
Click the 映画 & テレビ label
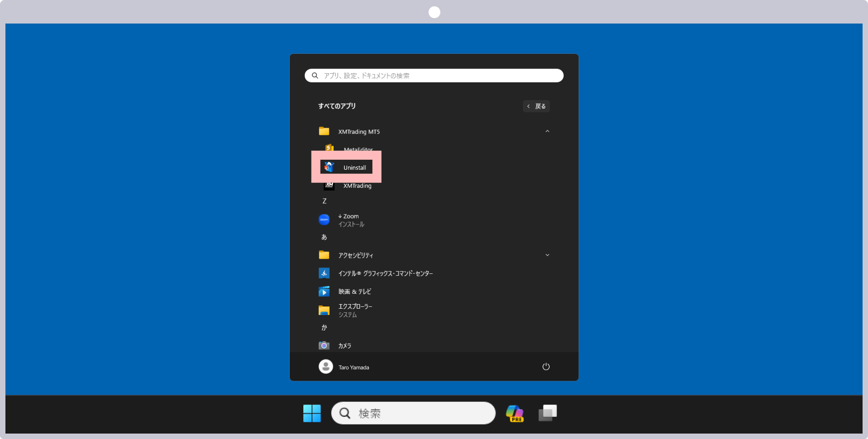[x=355, y=291]
